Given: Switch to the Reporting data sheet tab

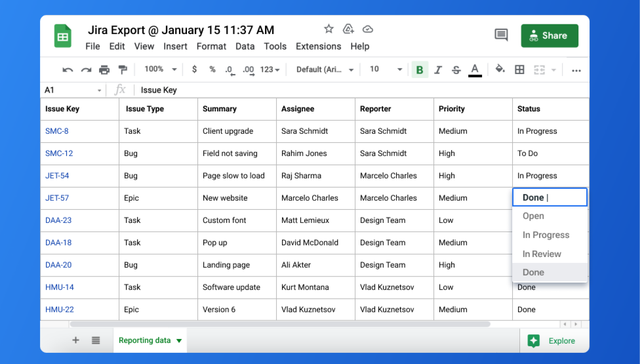Looking at the screenshot, I should [145, 340].
